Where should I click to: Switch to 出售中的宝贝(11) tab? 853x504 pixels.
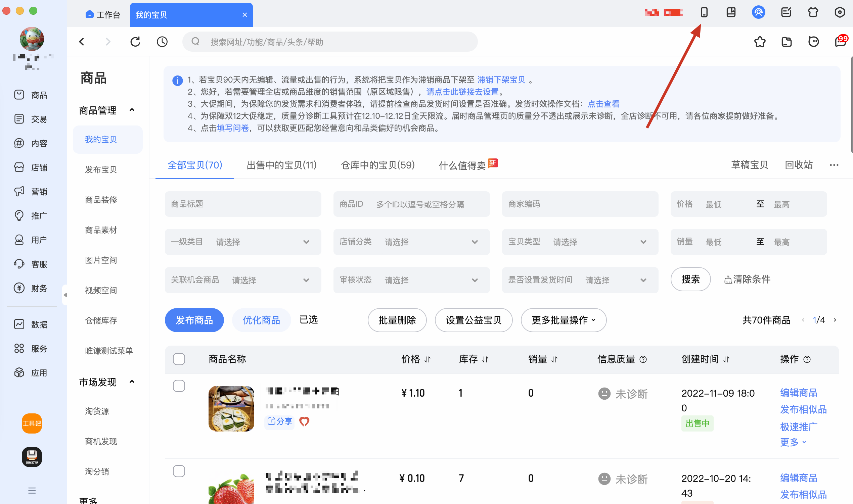281,165
